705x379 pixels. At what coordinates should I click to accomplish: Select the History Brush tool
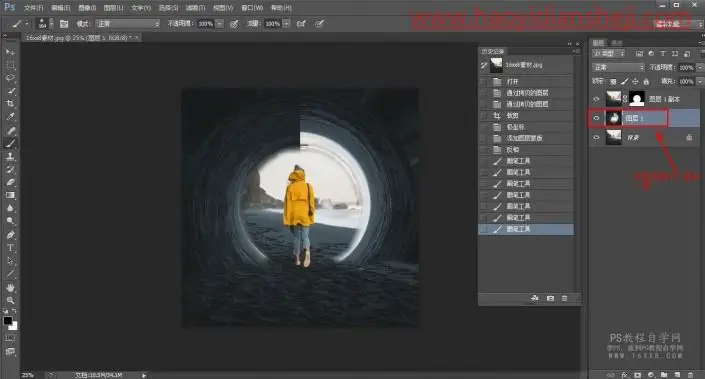tap(10, 169)
